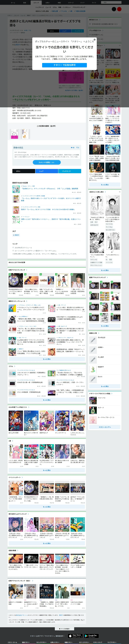Click the red round social icon in header
The height and width of the screenshot is (644, 129).
[119, 9]
